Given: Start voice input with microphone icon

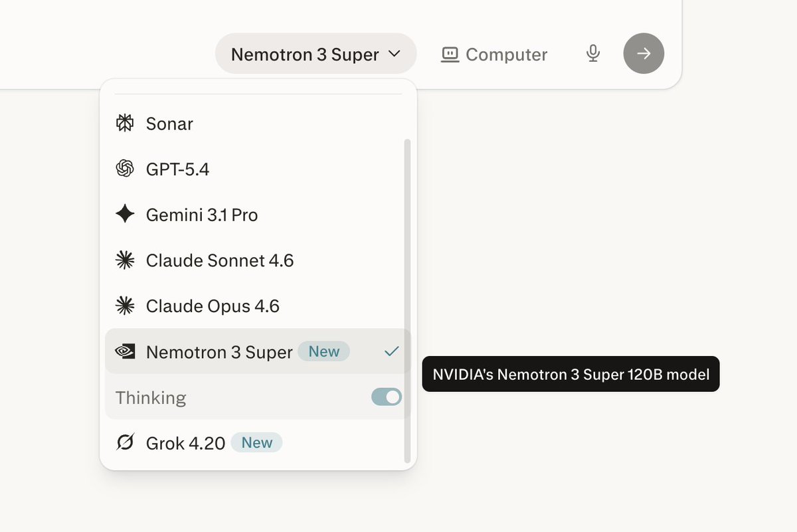Looking at the screenshot, I should (593, 54).
